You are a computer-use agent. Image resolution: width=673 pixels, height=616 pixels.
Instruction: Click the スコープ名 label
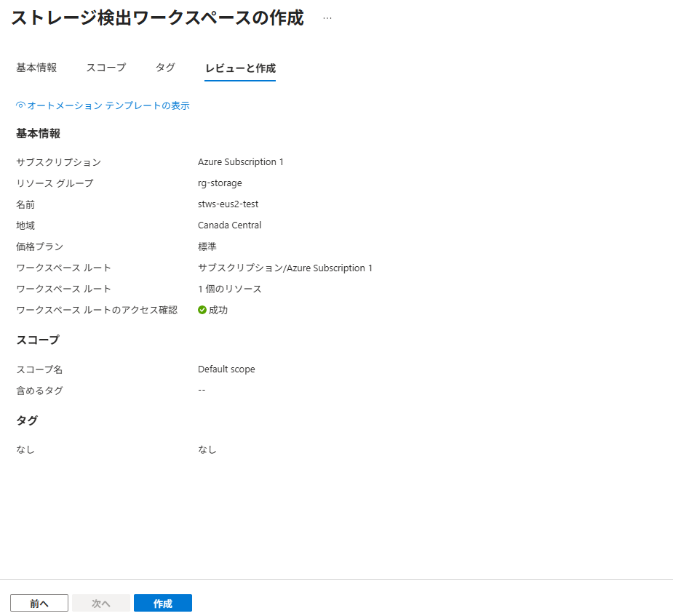pyautogui.click(x=39, y=369)
